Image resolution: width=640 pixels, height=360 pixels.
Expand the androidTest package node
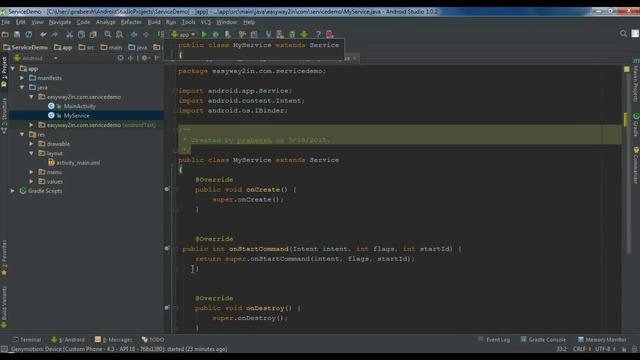tap(32, 125)
